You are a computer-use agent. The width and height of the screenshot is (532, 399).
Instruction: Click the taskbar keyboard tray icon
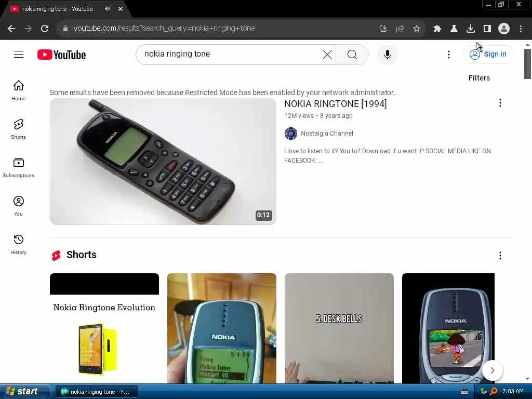coord(464,392)
